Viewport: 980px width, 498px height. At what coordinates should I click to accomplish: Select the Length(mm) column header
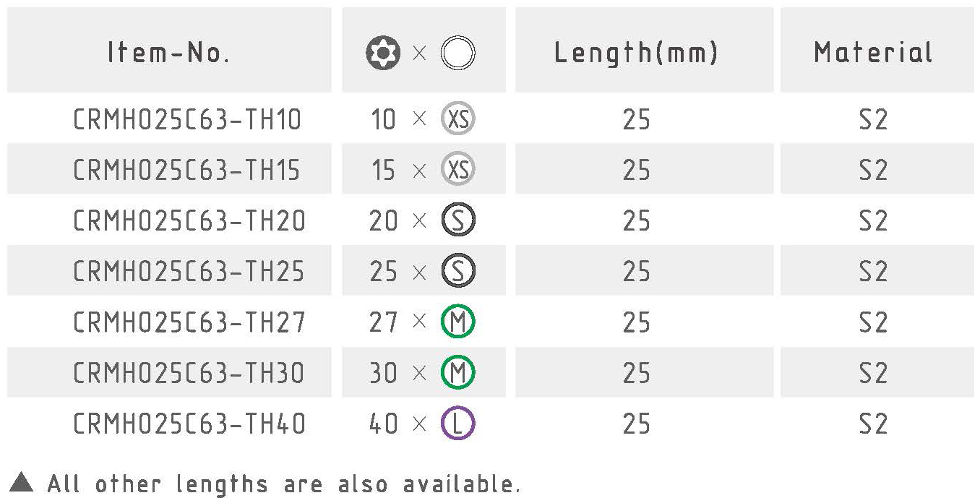tap(636, 53)
